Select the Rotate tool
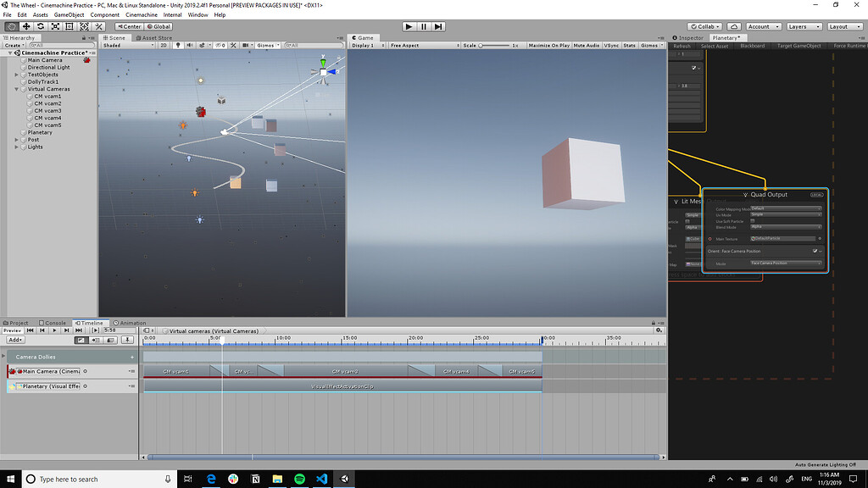 (40, 26)
